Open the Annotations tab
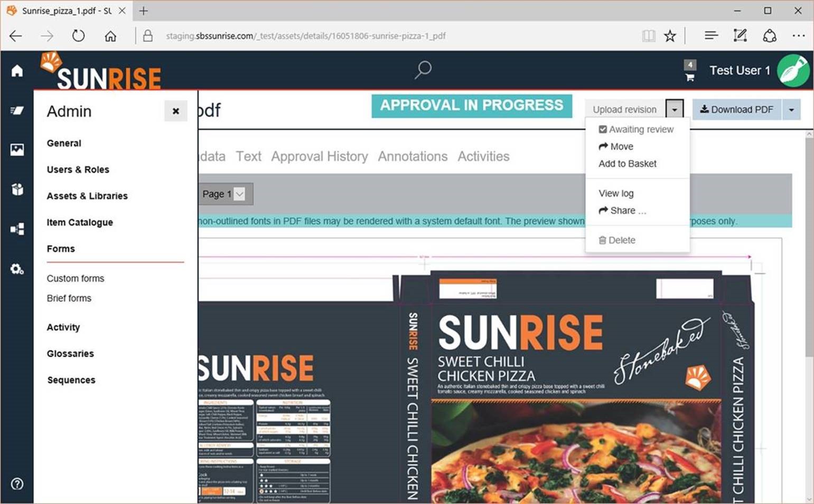Viewport: 814px width, 504px height. tap(413, 156)
